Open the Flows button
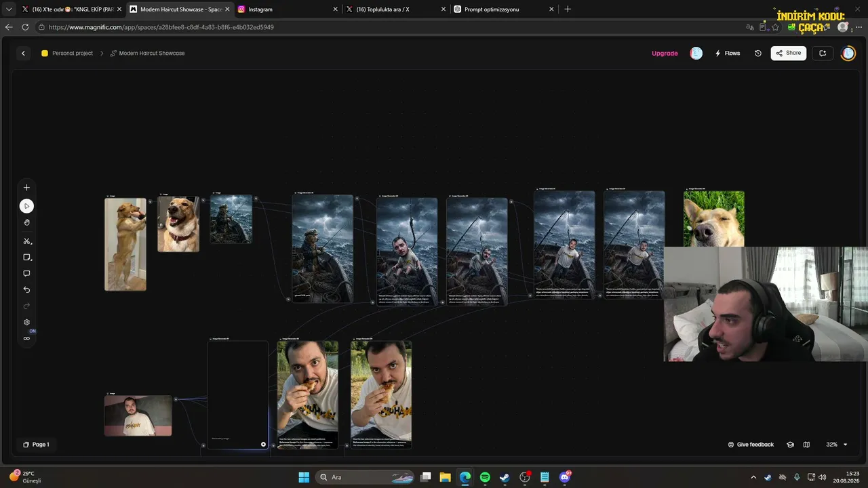Screen dimensions: 868x488 728,53
